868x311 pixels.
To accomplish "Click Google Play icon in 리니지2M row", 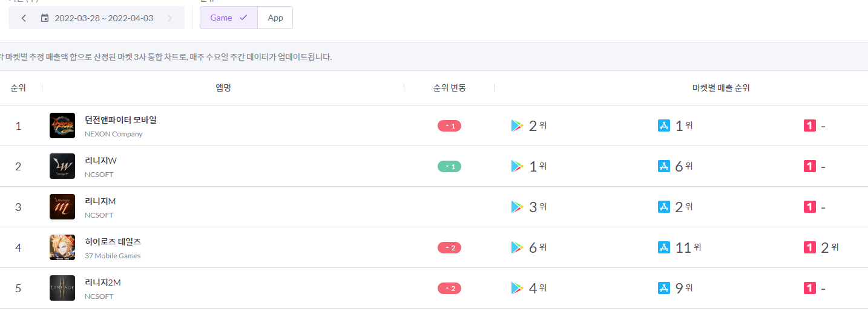I will (517, 288).
